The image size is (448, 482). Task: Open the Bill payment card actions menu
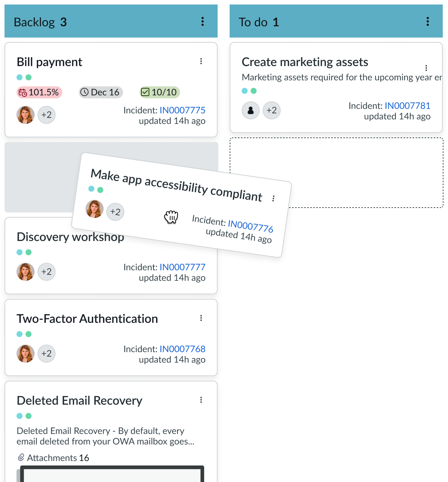pyautogui.click(x=201, y=61)
